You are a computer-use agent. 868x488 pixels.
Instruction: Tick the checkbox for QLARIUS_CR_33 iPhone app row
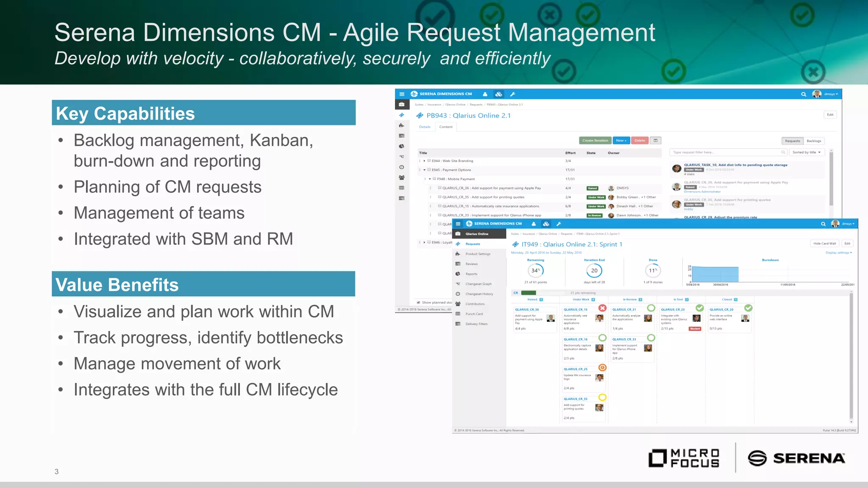(440, 215)
